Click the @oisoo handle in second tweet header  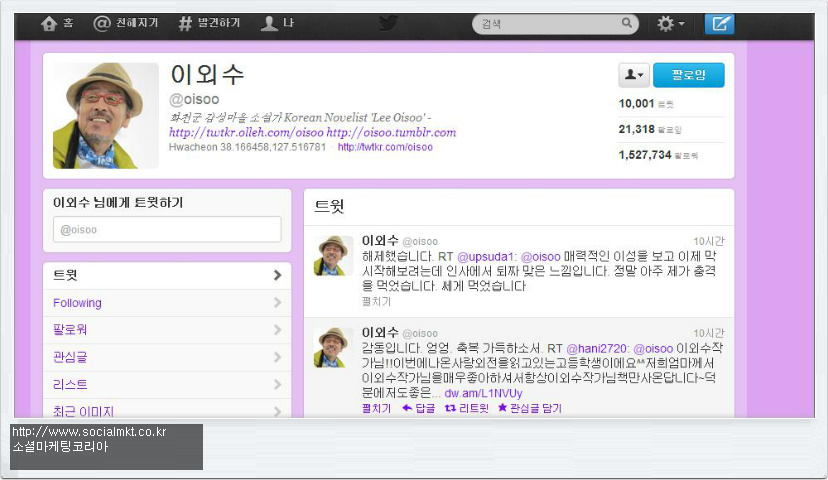[x=420, y=334]
